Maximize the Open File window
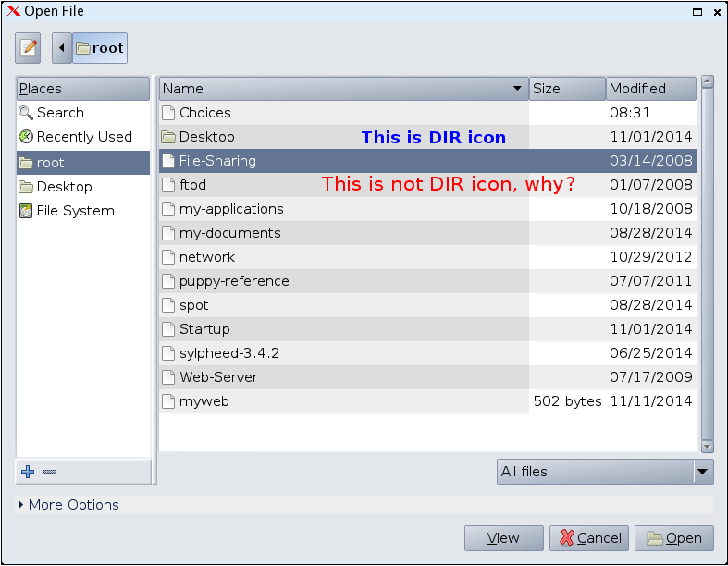The height and width of the screenshot is (566, 728). [697, 12]
